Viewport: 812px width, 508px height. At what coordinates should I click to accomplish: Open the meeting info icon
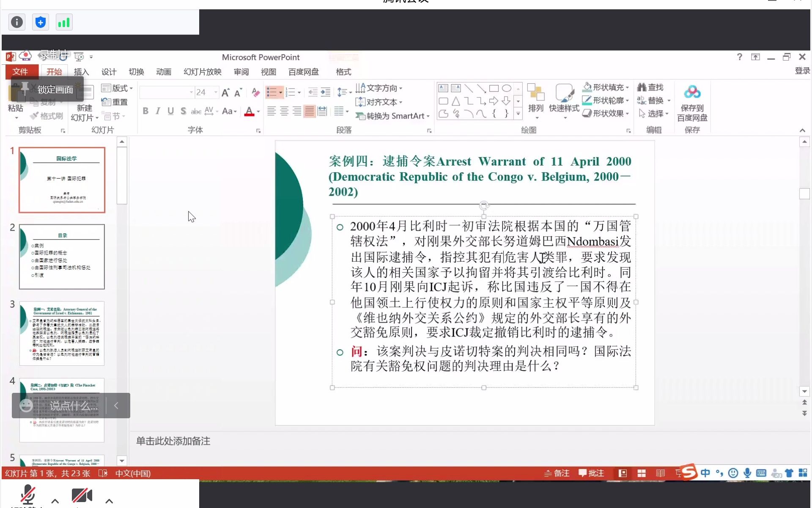point(17,22)
